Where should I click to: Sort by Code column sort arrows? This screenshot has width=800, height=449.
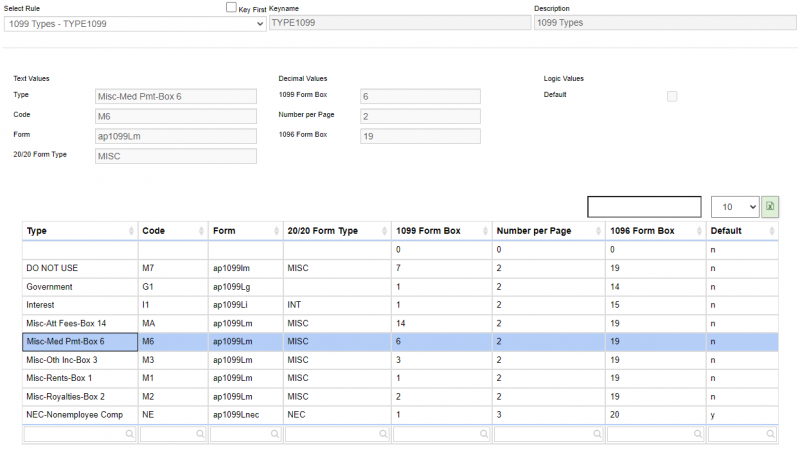tap(202, 231)
